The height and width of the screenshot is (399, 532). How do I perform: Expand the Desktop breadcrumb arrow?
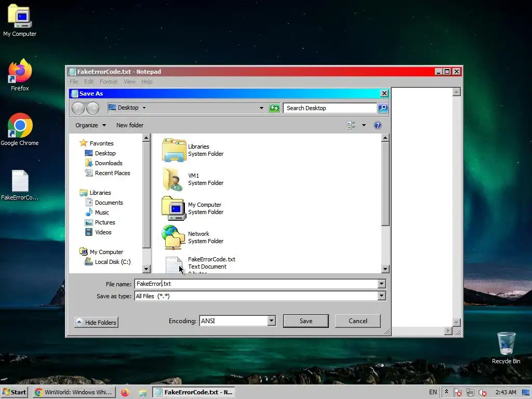(144, 108)
